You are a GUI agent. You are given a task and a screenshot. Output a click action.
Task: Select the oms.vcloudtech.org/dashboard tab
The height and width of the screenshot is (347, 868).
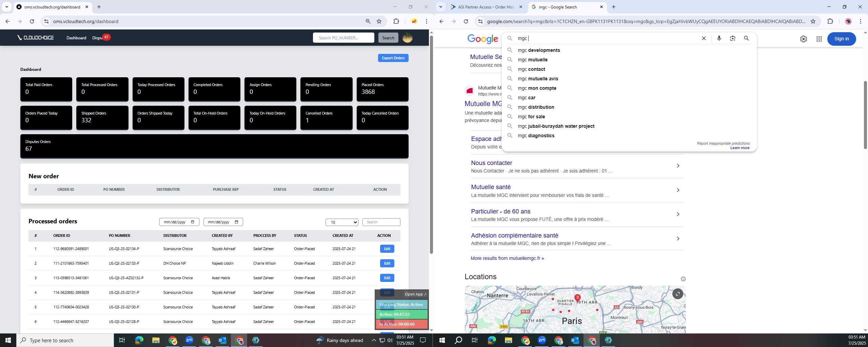coord(53,7)
